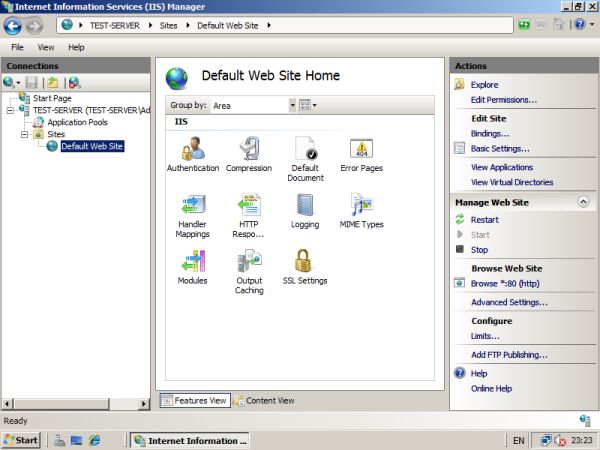
Task: Click the Server Manager quick launch icon
Action: coord(59,440)
